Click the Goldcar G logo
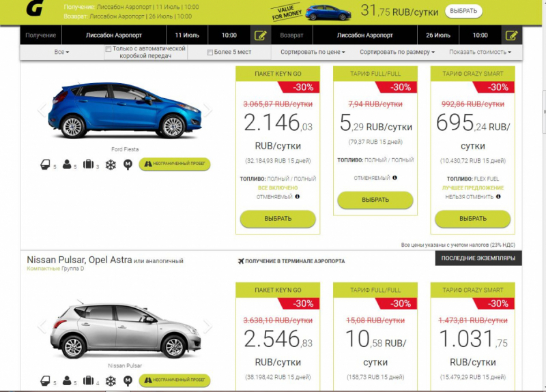The image size is (546, 392). [x=33, y=9]
